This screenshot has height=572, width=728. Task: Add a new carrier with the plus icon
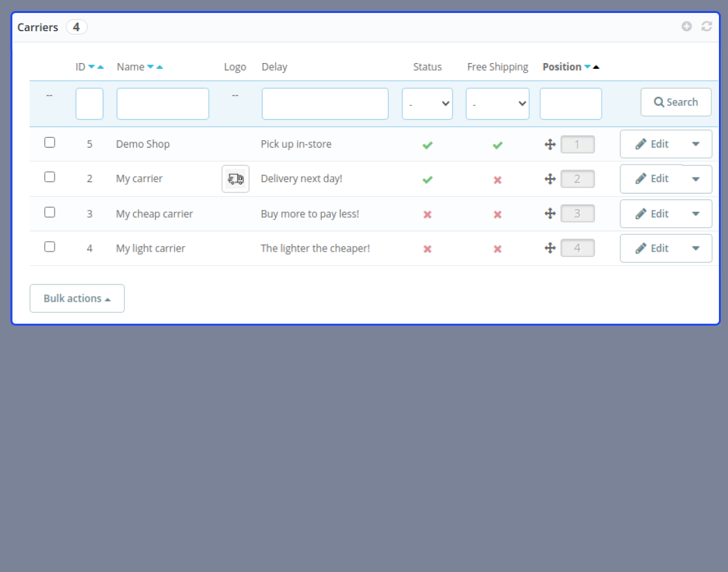tap(686, 27)
